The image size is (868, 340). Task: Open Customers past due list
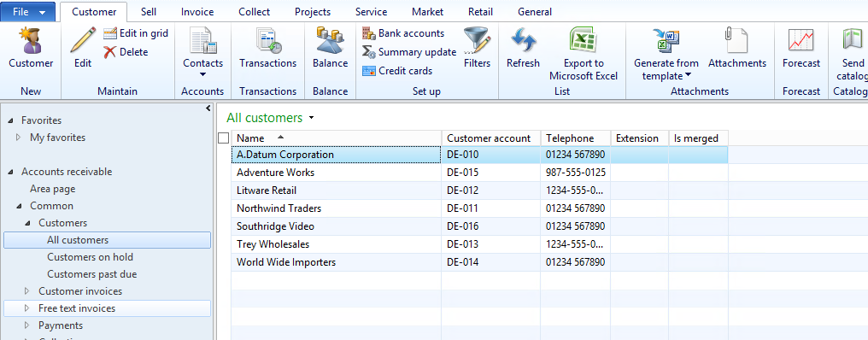92,275
